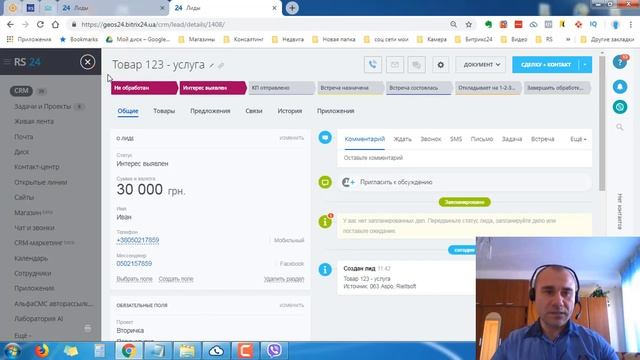Set stage to Встреча состоялась

click(419, 88)
